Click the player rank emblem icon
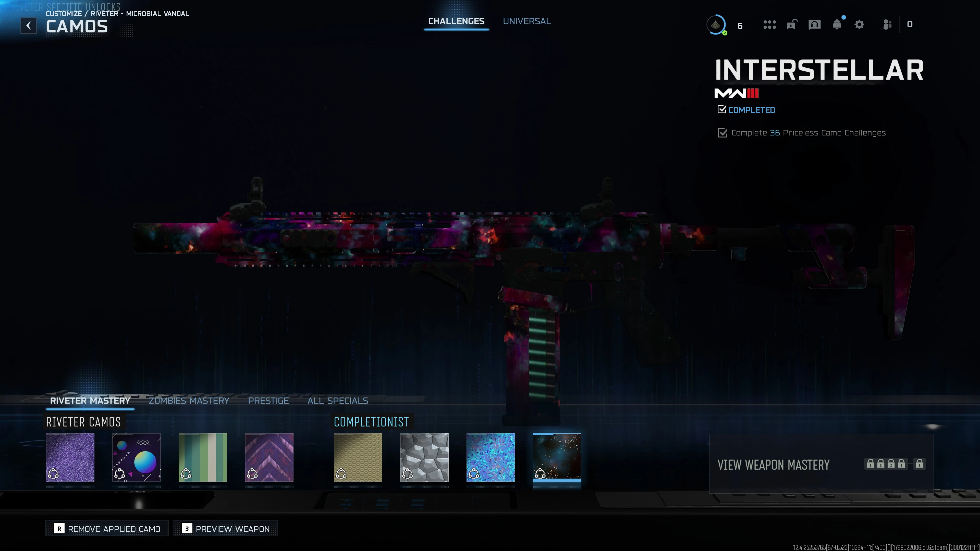 [x=716, y=25]
